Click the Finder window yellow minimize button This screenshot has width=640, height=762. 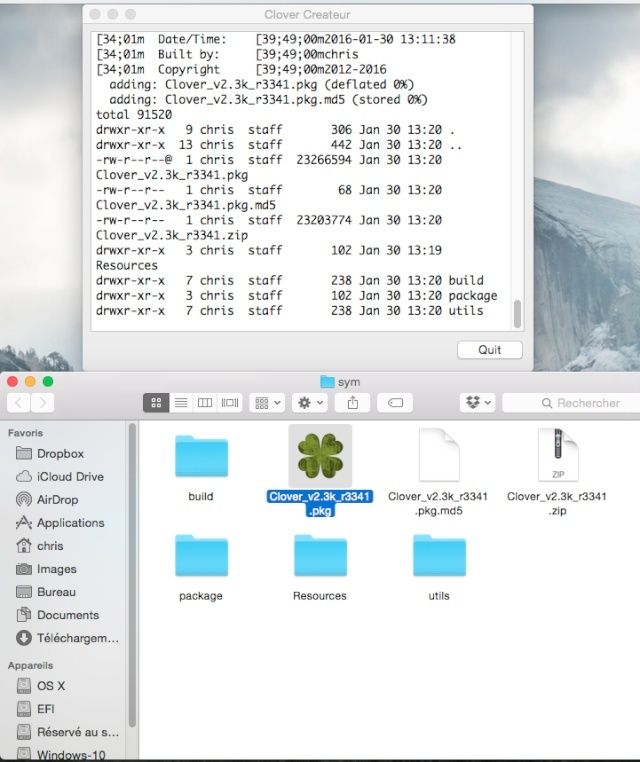30,381
